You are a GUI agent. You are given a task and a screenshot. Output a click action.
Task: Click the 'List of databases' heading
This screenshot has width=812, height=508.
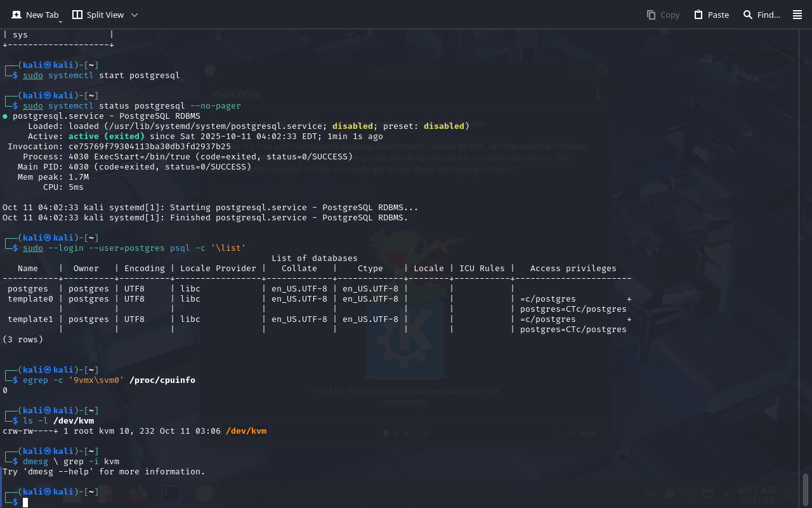[314, 258]
